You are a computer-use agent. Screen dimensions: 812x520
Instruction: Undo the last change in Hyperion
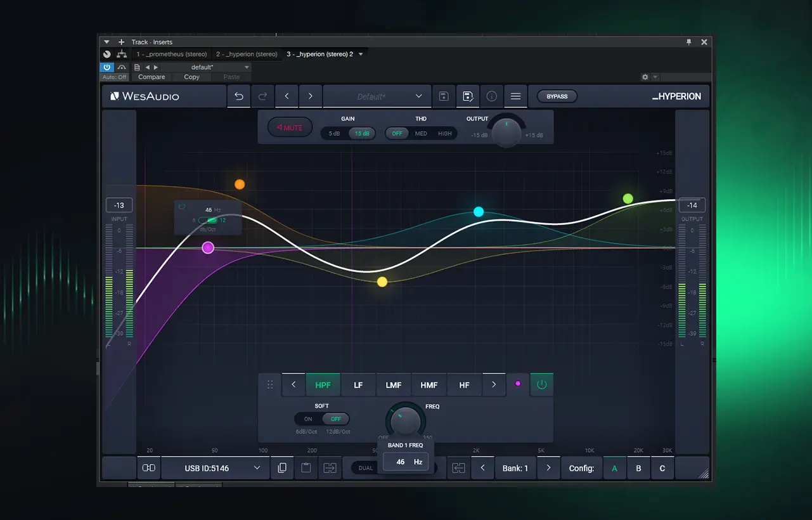tap(239, 96)
